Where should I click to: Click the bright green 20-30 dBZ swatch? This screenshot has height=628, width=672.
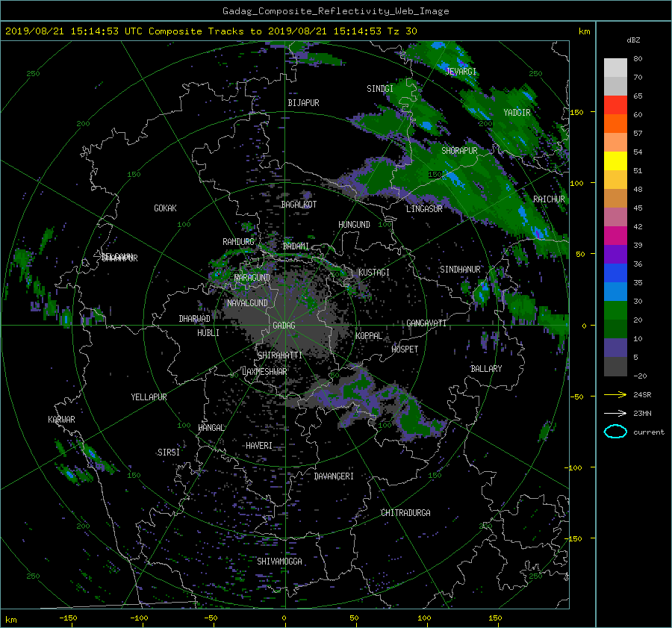pos(615,311)
